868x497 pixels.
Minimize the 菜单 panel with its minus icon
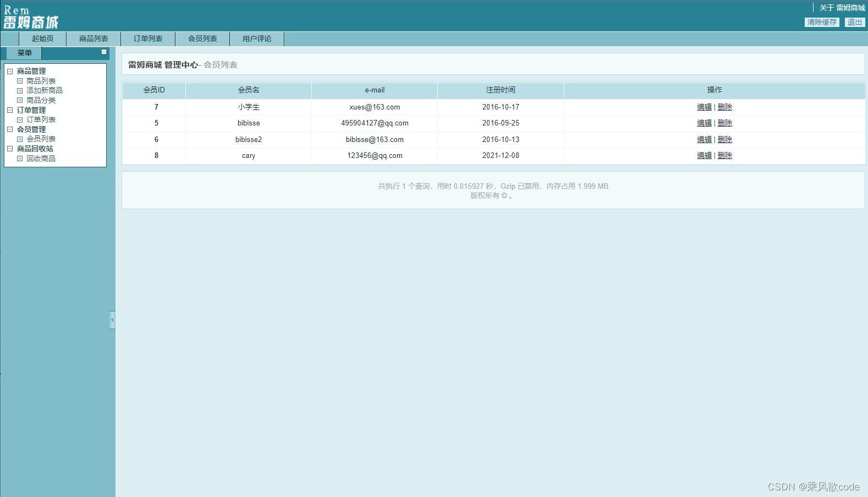click(x=103, y=52)
